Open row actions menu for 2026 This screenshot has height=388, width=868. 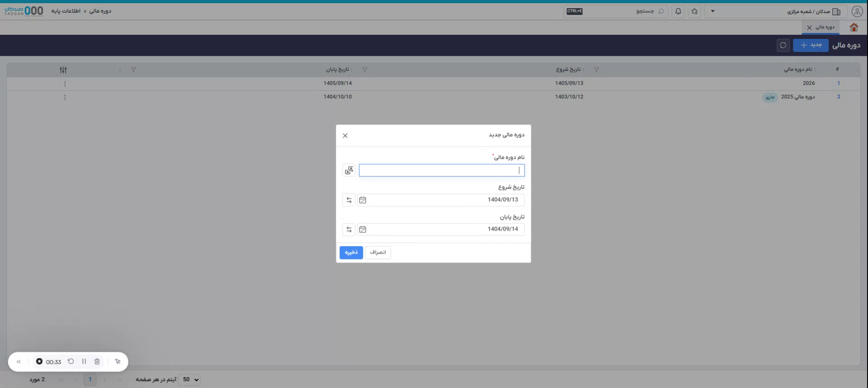coord(65,84)
